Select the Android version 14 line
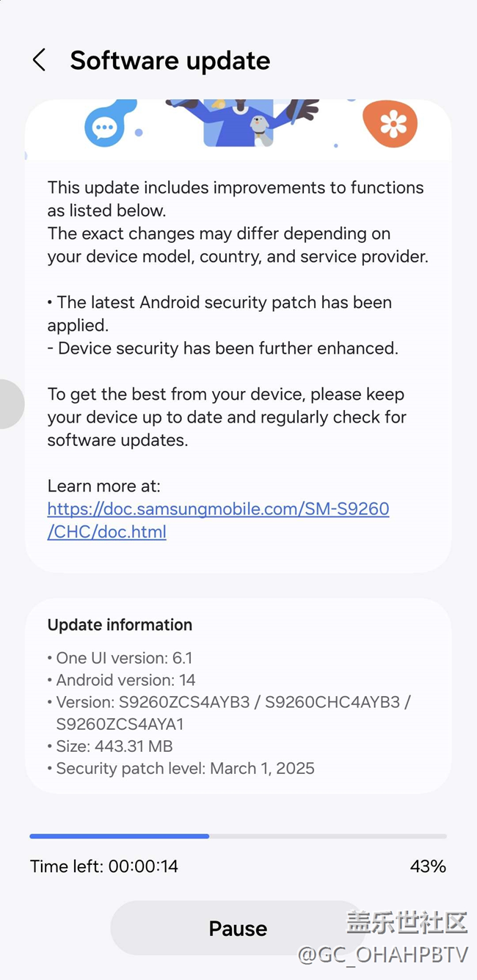The height and width of the screenshot is (980, 477). 121,680
